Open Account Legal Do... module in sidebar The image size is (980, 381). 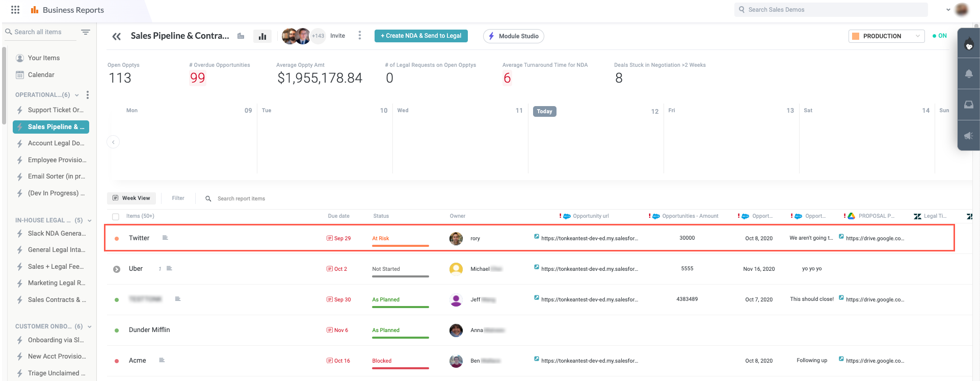[56, 143]
